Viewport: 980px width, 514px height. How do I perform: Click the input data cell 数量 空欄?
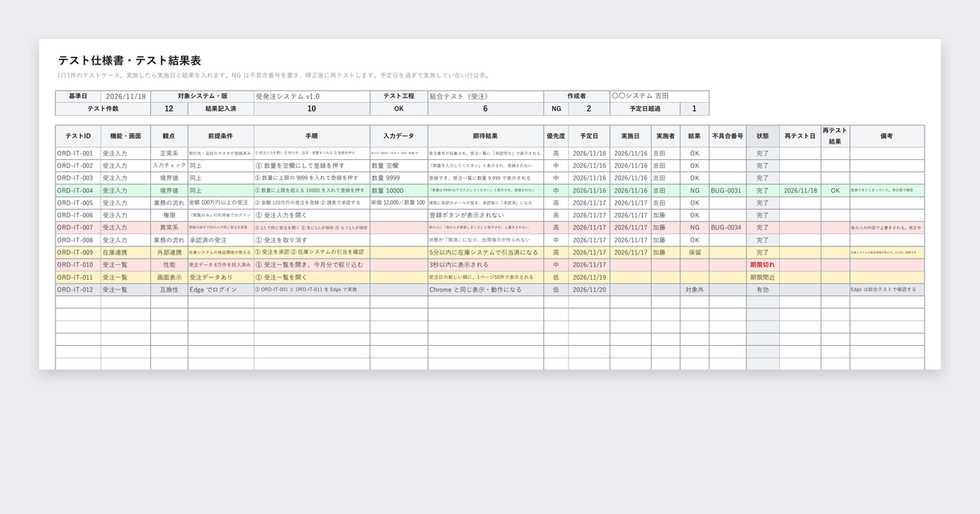point(399,166)
